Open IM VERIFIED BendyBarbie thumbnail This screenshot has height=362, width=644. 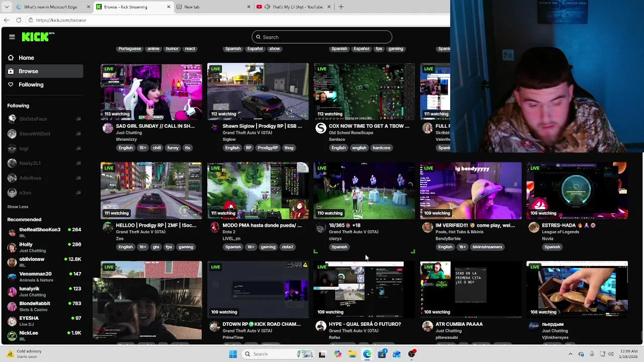[x=470, y=191]
